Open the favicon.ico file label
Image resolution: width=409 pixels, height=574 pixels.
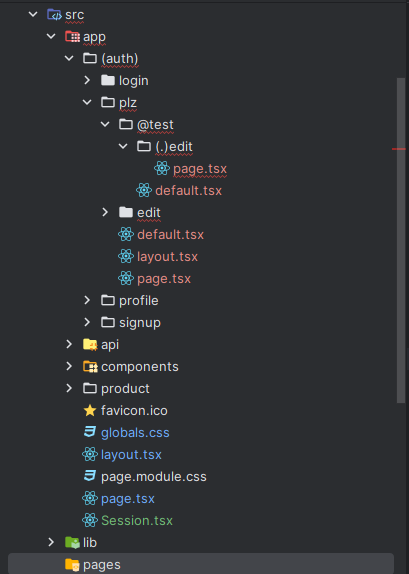[134, 410]
